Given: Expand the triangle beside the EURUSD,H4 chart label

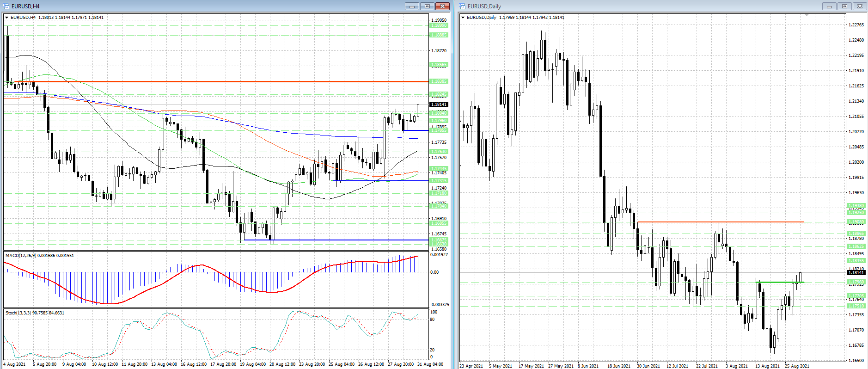Looking at the screenshot, I should pos(6,18).
